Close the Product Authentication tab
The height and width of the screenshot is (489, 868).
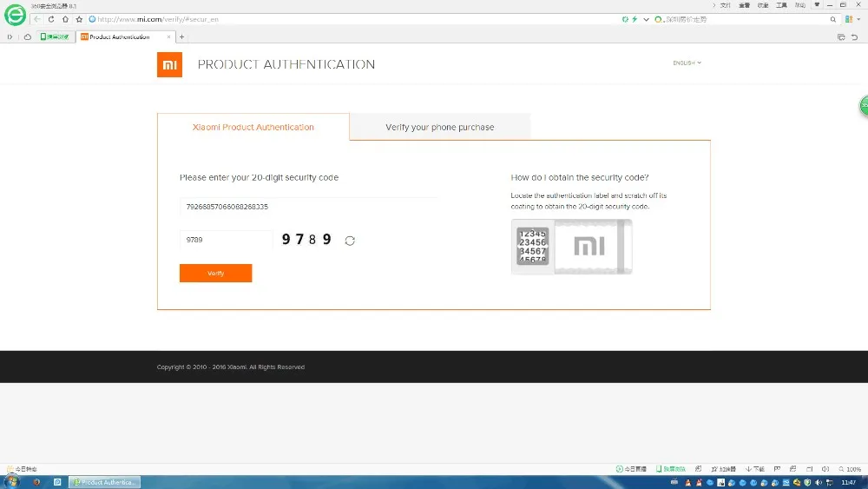pyautogui.click(x=169, y=37)
